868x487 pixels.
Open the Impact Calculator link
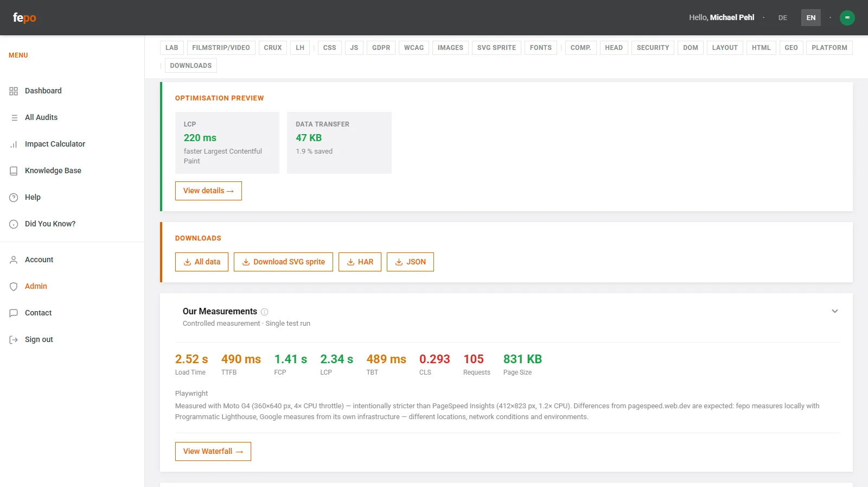(55, 144)
